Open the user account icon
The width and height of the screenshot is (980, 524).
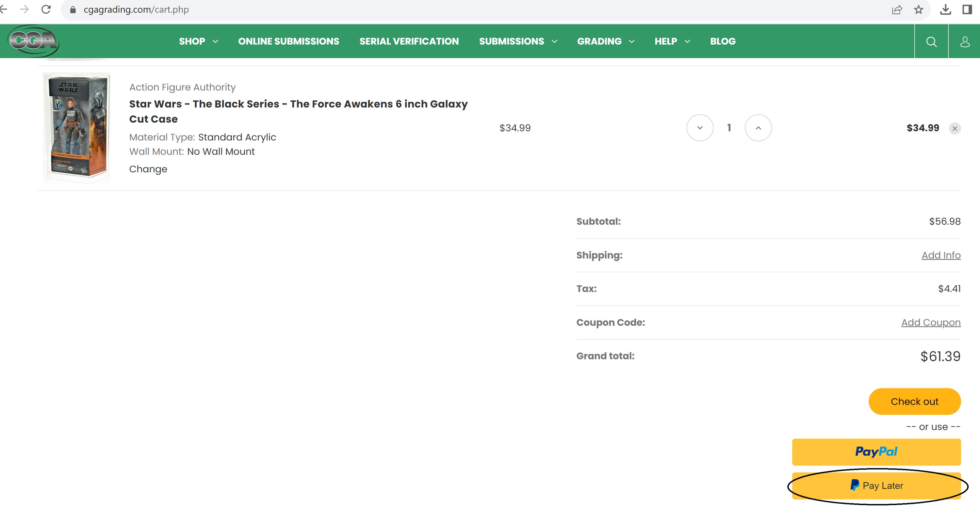965,41
